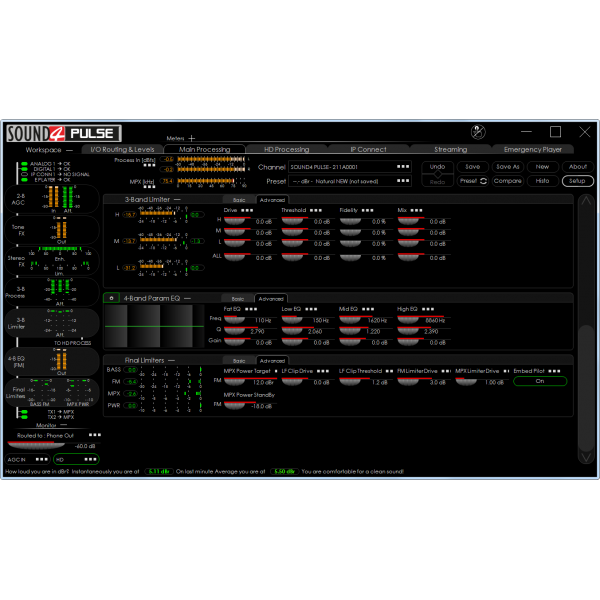Collapse the Monitor section

tap(64, 425)
